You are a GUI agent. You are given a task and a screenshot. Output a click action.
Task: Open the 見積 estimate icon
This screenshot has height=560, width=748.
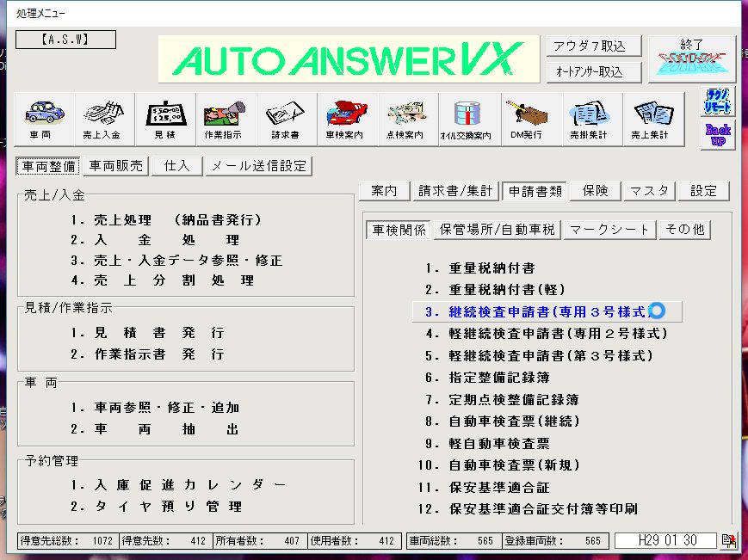(165, 119)
